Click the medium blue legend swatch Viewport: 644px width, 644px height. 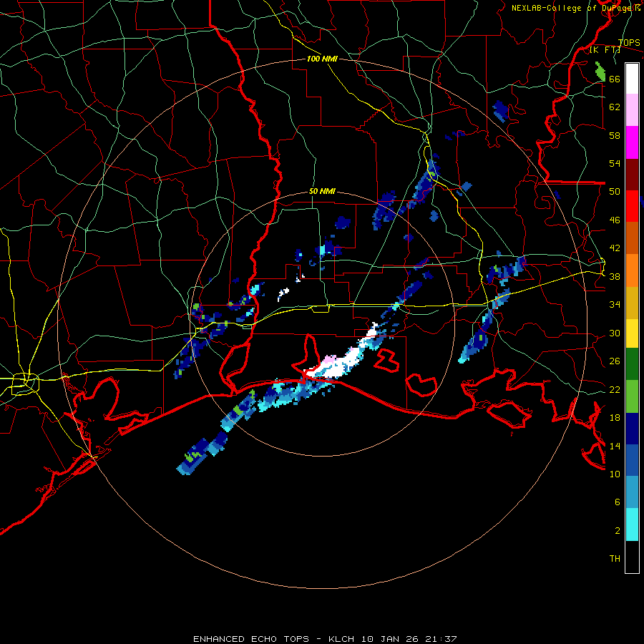point(632,460)
